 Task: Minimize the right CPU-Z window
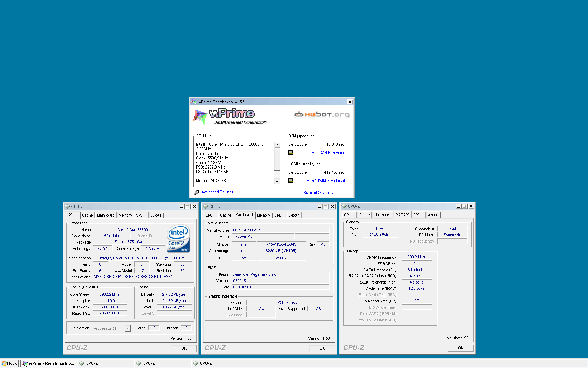click(x=458, y=206)
